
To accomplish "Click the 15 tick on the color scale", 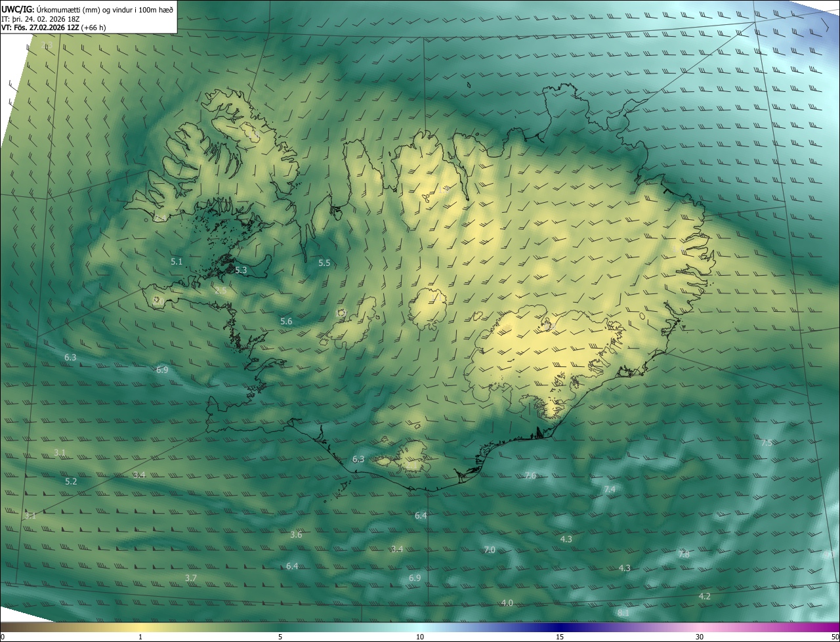I will (560, 637).
